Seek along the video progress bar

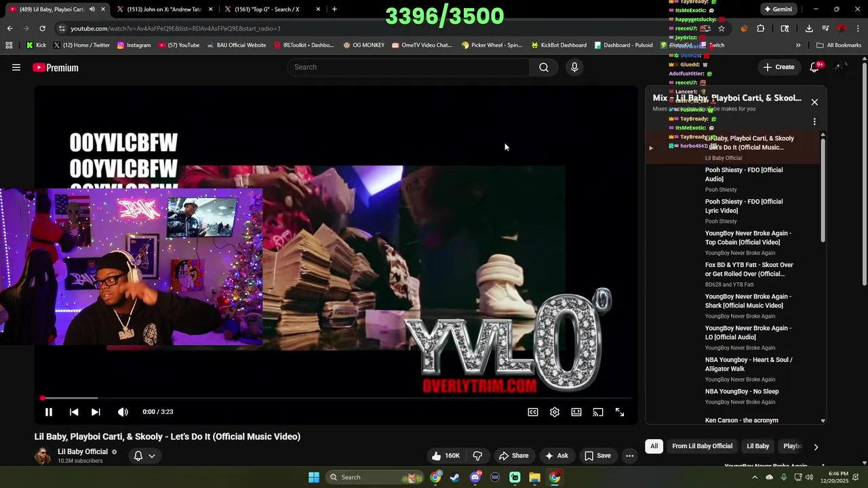(x=336, y=399)
